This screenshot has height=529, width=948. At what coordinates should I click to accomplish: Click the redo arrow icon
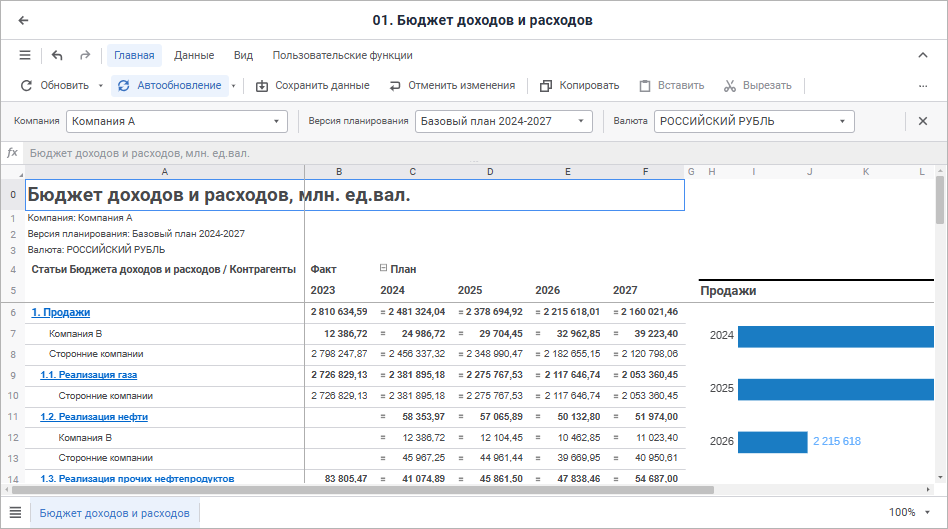point(85,55)
